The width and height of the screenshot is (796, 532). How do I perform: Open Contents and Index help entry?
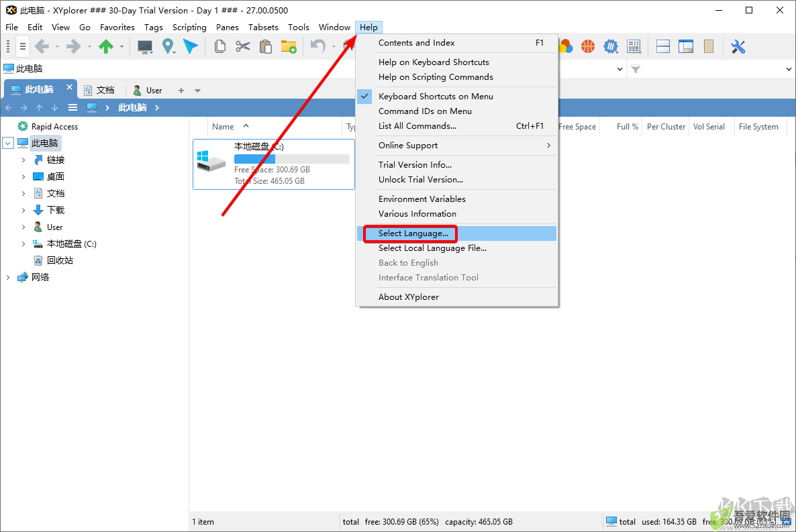pos(457,43)
